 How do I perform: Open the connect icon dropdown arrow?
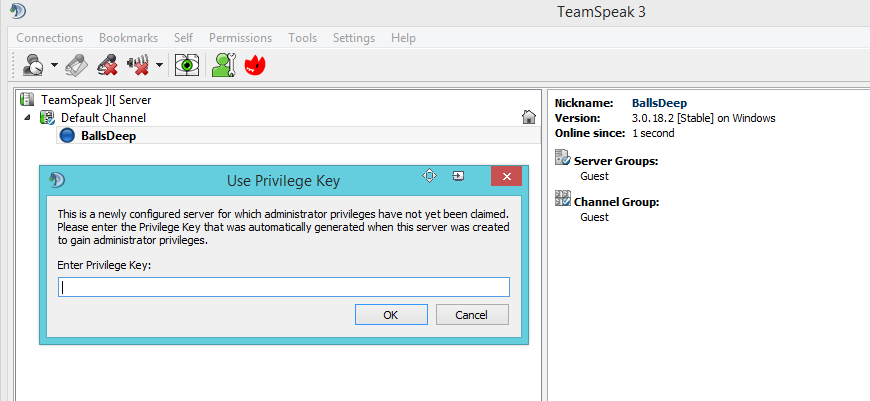pyautogui.click(x=54, y=65)
